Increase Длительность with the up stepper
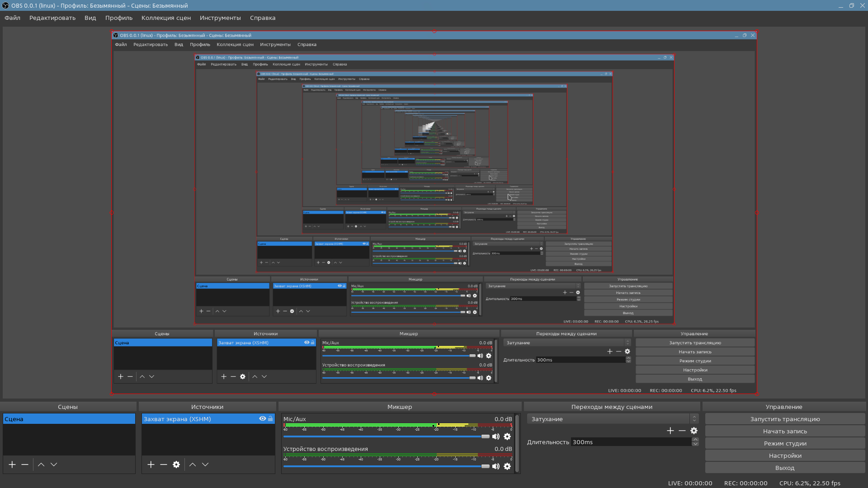Image resolution: width=868 pixels, height=488 pixels. tap(695, 440)
